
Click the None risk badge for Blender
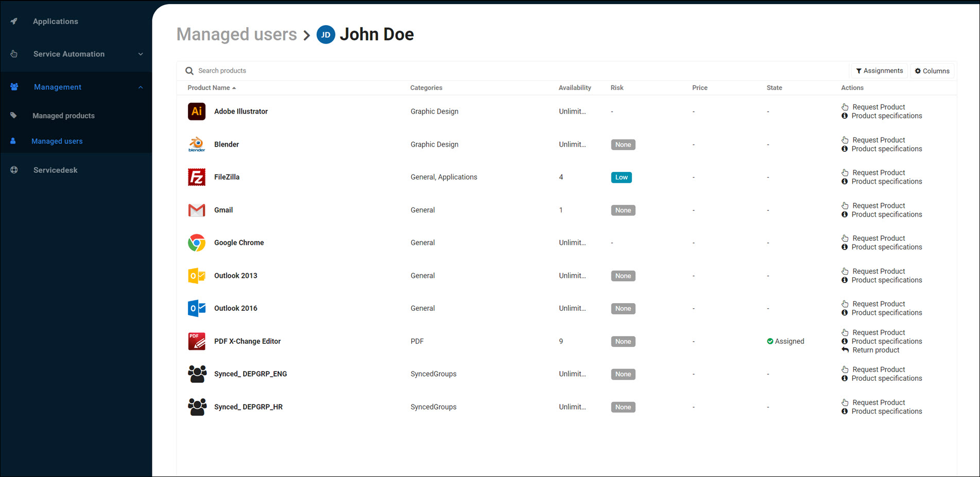623,145
